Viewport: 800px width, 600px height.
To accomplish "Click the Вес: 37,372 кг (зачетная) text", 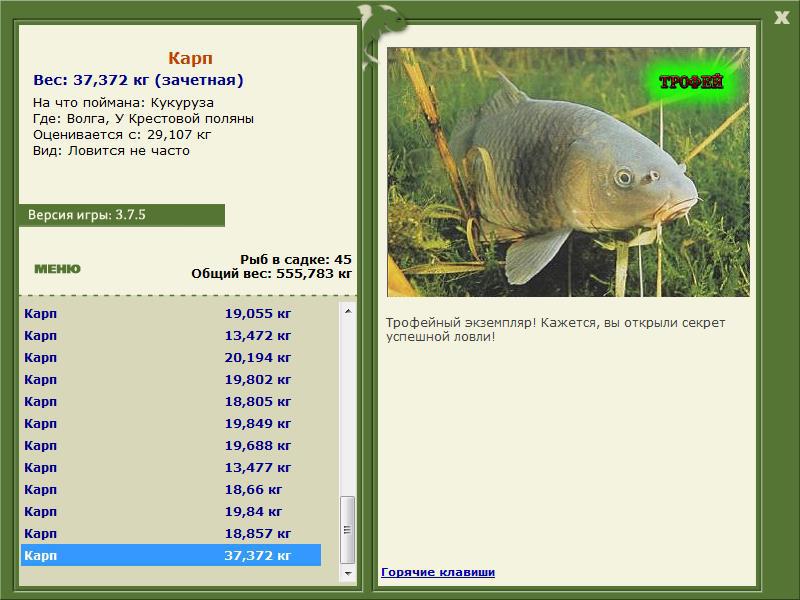I will pos(138,80).
